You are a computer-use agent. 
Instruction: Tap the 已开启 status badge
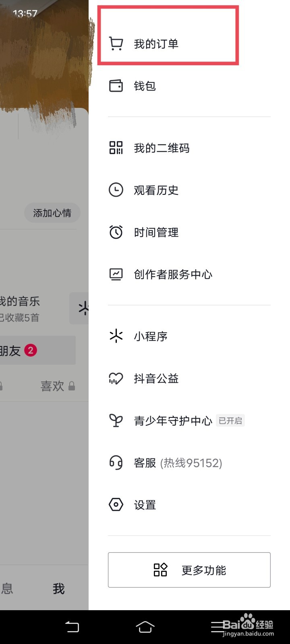(230, 421)
